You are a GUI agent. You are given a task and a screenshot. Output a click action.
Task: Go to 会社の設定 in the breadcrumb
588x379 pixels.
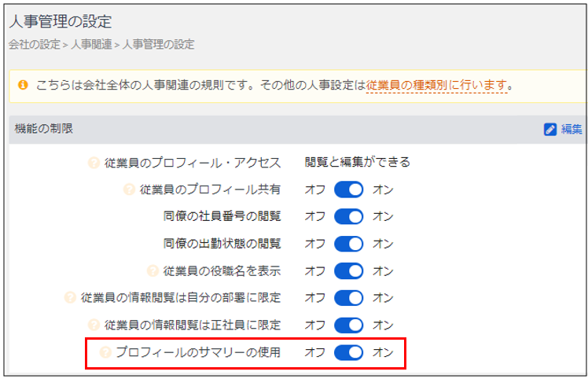[35, 45]
